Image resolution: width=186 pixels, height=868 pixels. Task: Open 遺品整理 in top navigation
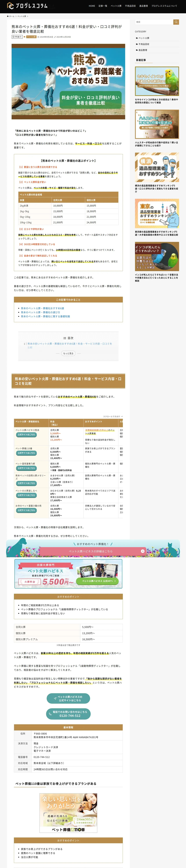(x=143, y=6)
